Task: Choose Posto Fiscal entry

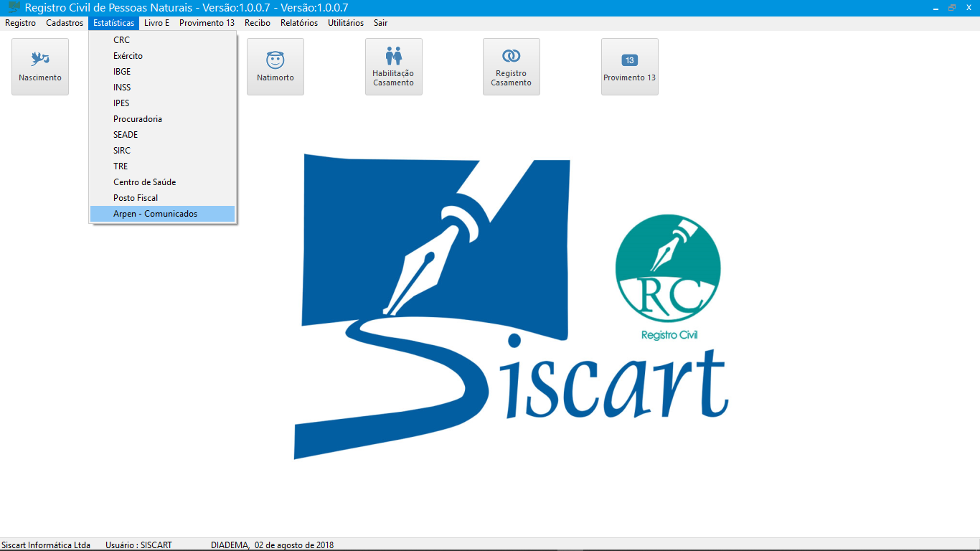Action: [x=162, y=198]
